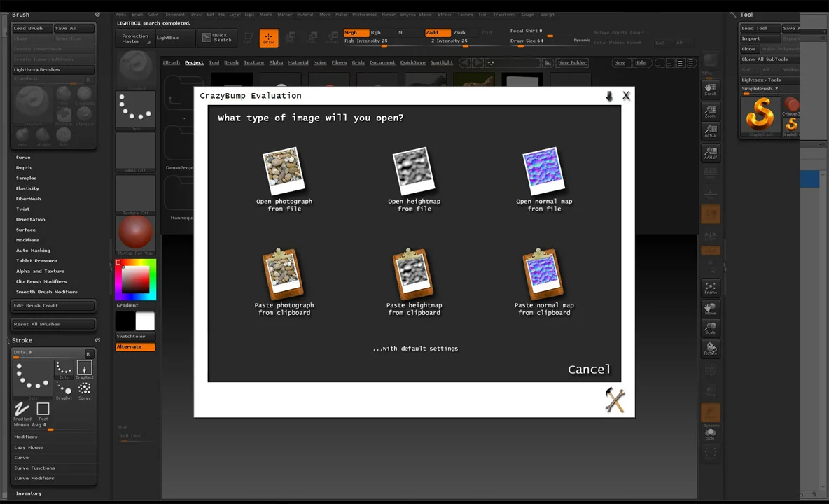Pick a color in the color picker square
This screenshot has height=504, width=829.
tap(136, 279)
